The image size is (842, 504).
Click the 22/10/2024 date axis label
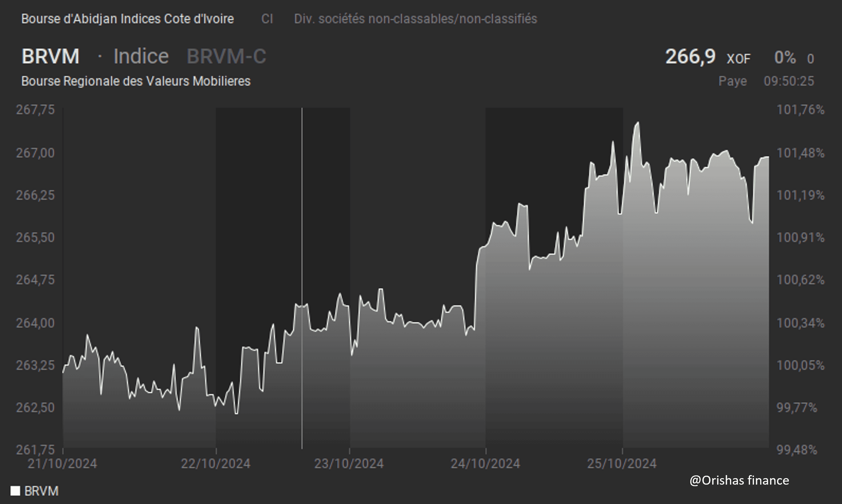[x=216, y=464]
